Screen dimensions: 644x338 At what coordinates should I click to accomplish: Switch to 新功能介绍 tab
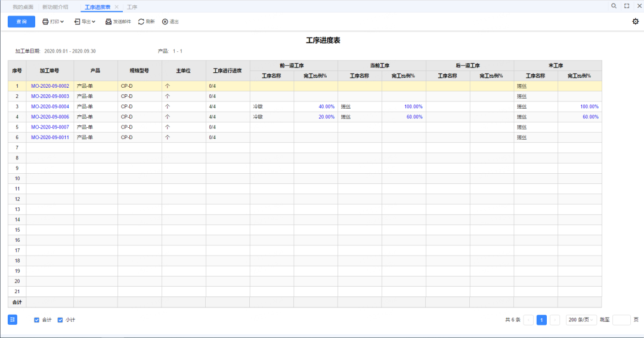click(55, 7)
